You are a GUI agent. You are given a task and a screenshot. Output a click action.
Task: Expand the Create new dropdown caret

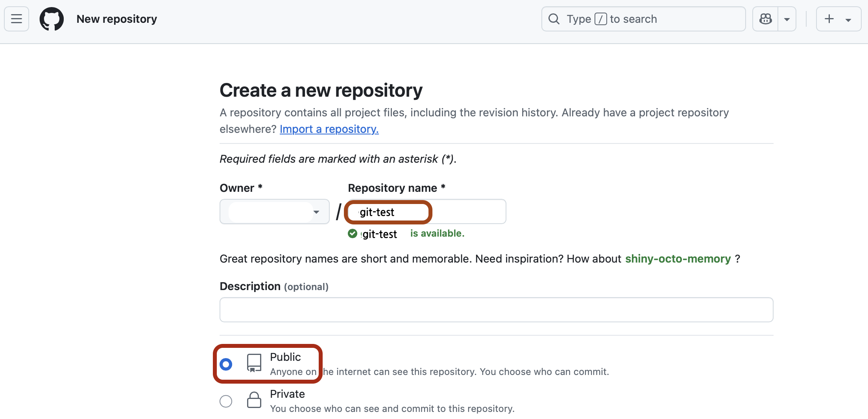(848, 20)
